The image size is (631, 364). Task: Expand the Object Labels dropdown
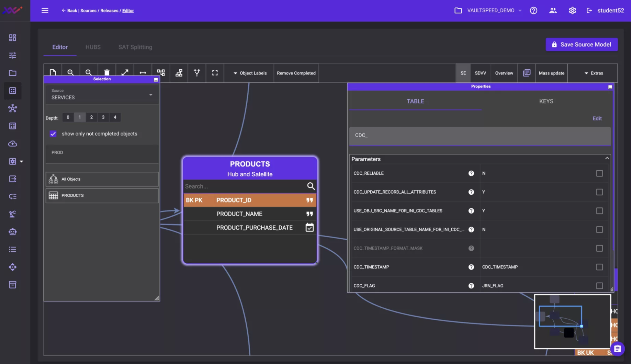pyautogui.click(x=250, y=73)
